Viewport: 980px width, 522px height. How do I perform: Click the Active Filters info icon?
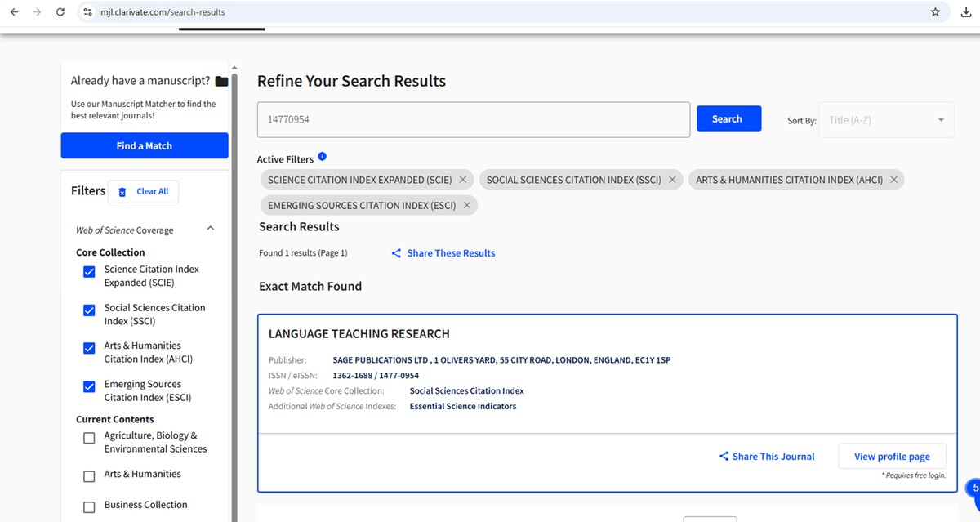(x=322, y=157)
